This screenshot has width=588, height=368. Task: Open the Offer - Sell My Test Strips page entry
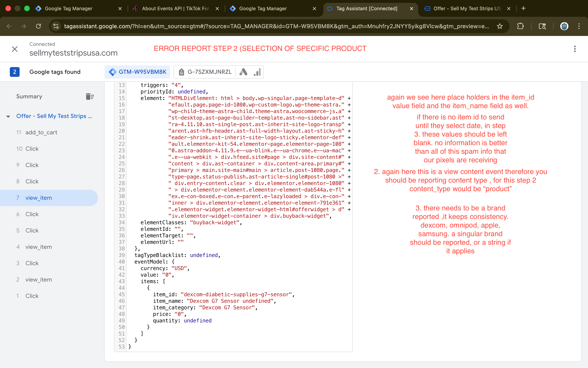pyautogui.click(x=54, y=116)
